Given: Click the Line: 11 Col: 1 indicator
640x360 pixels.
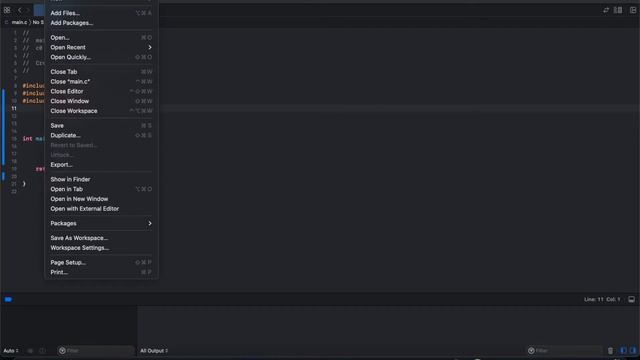Looking at the screenshot, I should [602, 299].
